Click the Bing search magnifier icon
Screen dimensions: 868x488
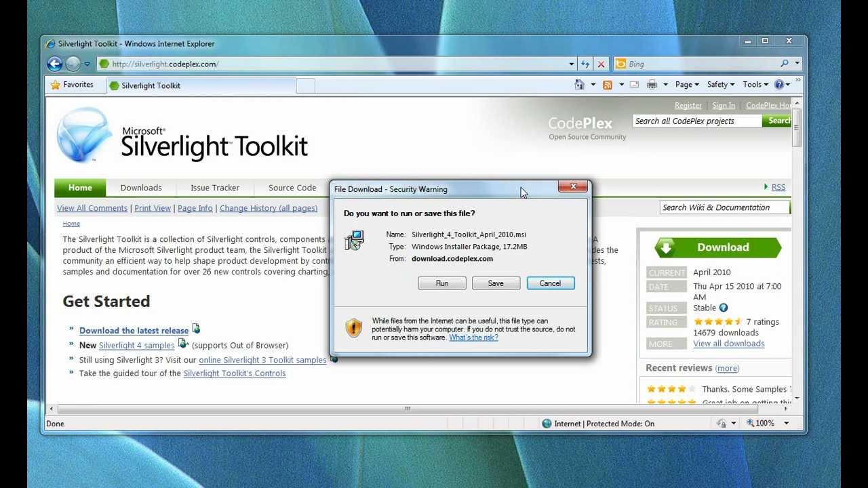click(x=785, y=64)
